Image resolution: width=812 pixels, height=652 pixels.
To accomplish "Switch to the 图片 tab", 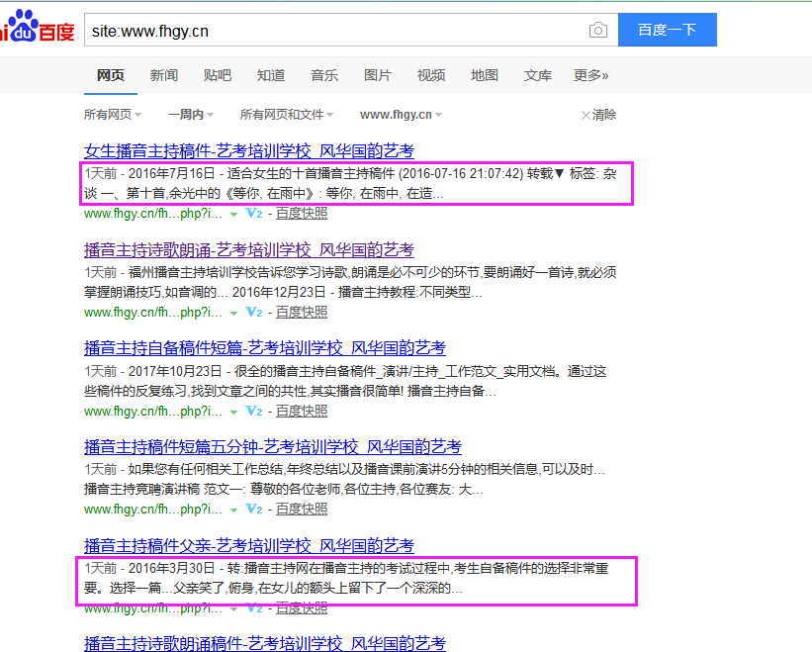I will [x=378, y=75].
